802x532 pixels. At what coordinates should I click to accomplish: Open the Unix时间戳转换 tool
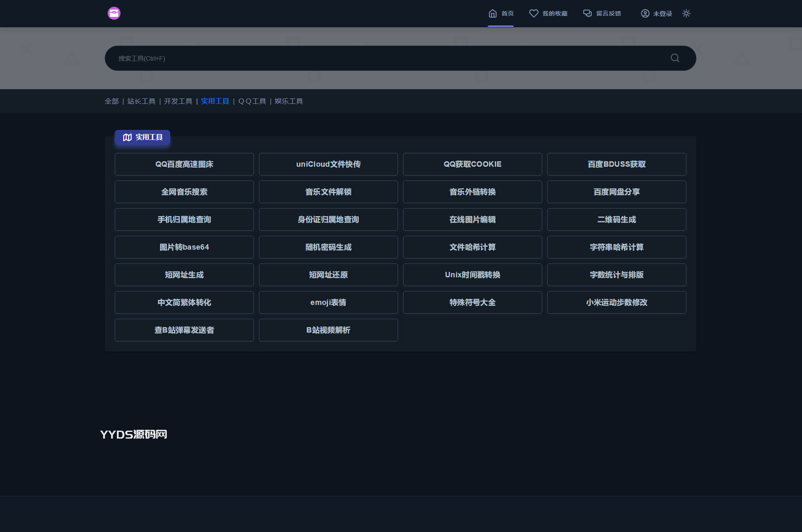point(472,275)
